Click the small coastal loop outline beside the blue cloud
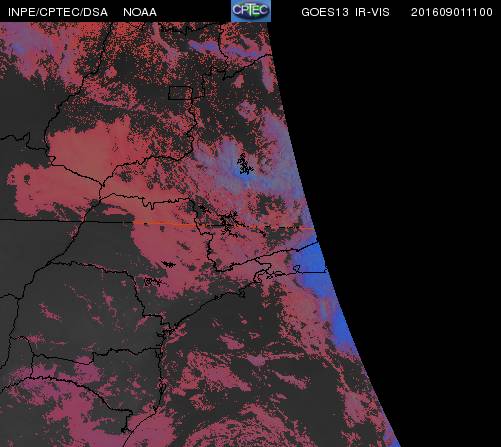The height and width of the screenshot is (447, 501). pos(296,269)
